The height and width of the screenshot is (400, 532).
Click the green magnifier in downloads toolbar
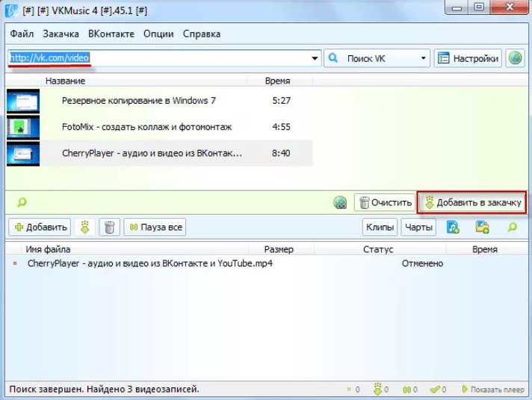(513, 227)
